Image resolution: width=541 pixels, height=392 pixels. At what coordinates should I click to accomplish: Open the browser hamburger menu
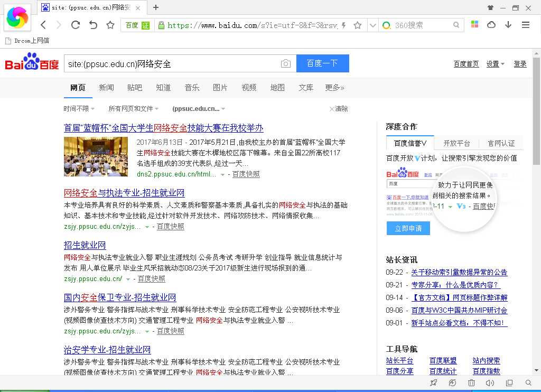[526, 25]
